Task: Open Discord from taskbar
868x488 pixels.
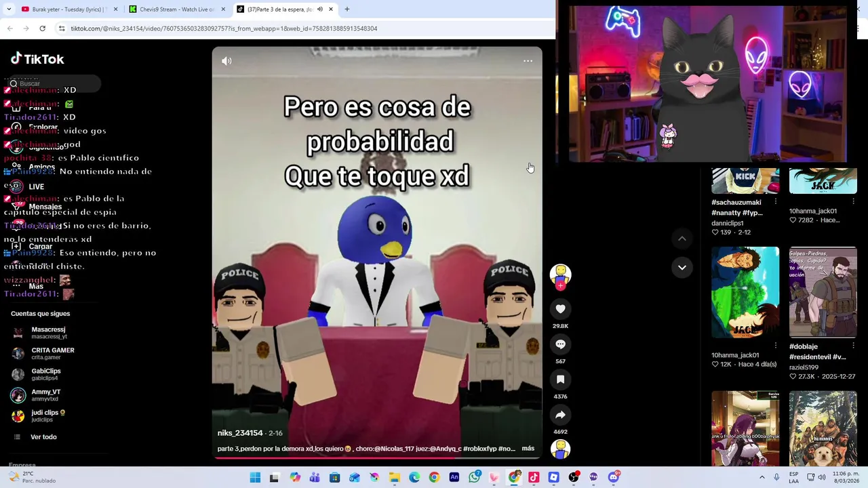Action: pos(614,478)
